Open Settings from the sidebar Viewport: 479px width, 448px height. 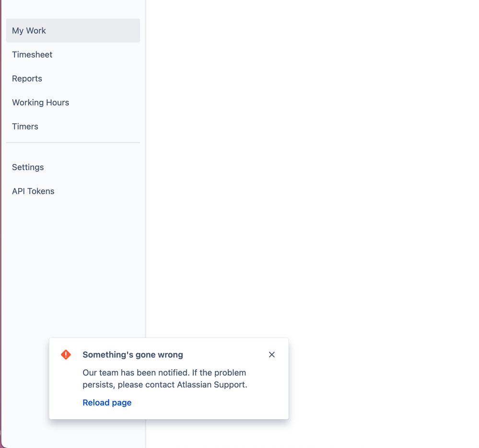pos(28,167)
